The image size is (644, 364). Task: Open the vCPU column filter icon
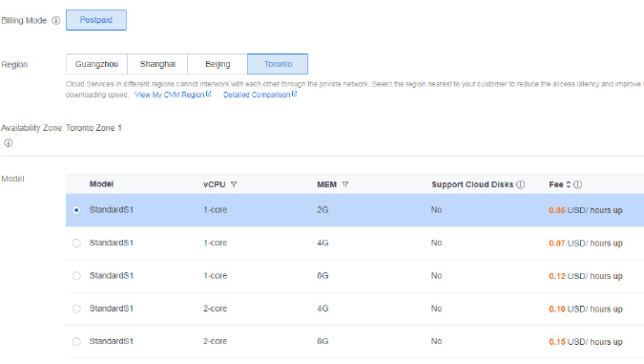[x=234, y=184]
